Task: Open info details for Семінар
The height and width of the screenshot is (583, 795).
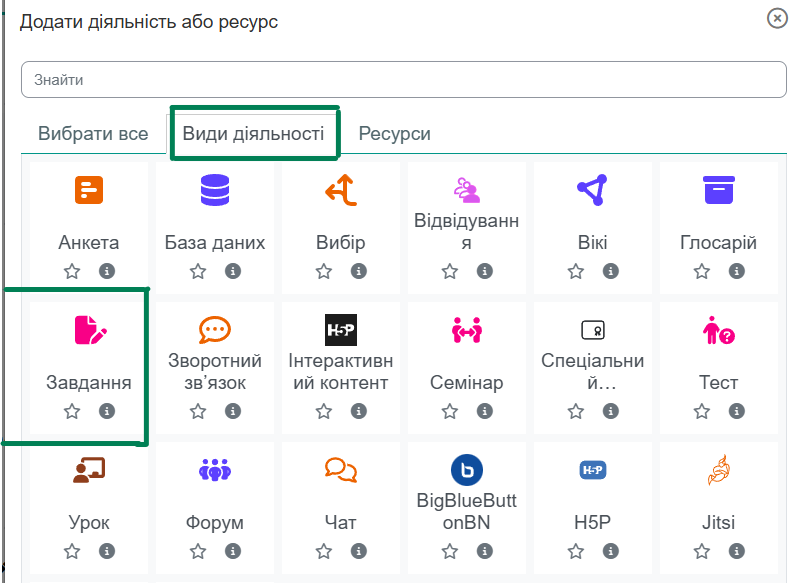Action: (485, 411)
